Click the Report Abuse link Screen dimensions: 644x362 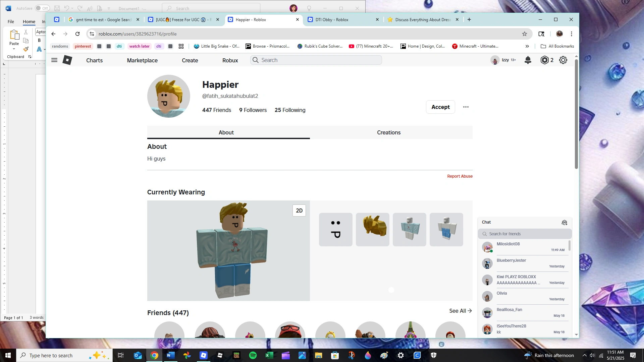(x=460, y=176)
